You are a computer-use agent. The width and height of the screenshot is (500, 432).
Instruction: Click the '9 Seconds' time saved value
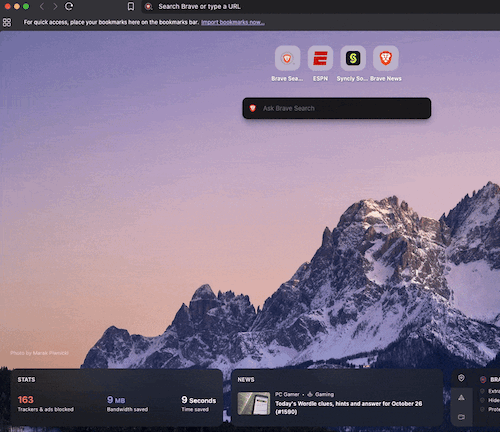[x=198, y=400]
